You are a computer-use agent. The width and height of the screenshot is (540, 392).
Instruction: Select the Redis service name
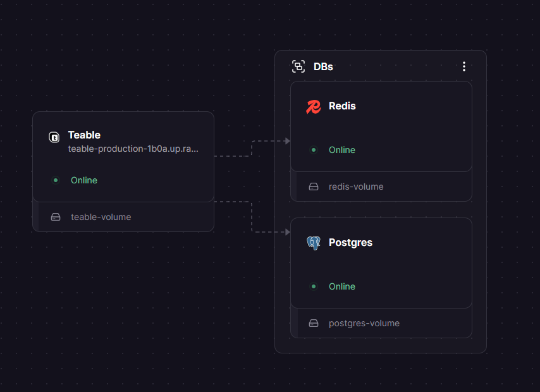click(342, 106)
